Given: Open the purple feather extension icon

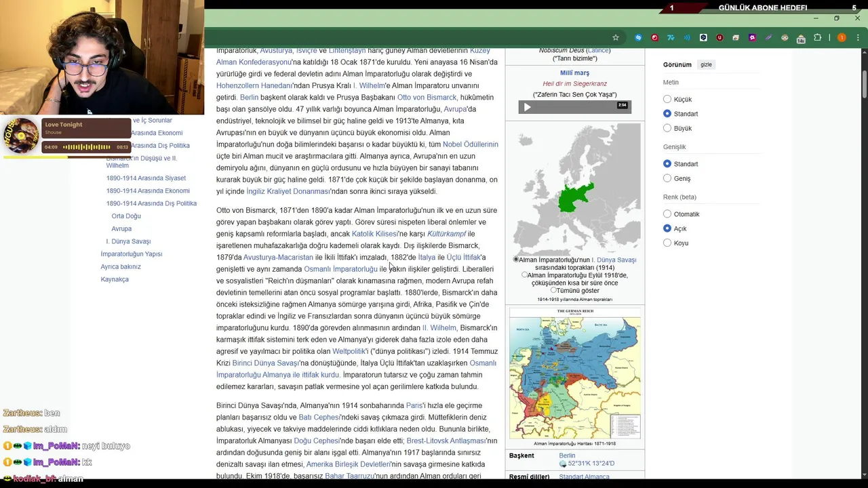Looking at the screenshot, I should click(x=768, y=37).
